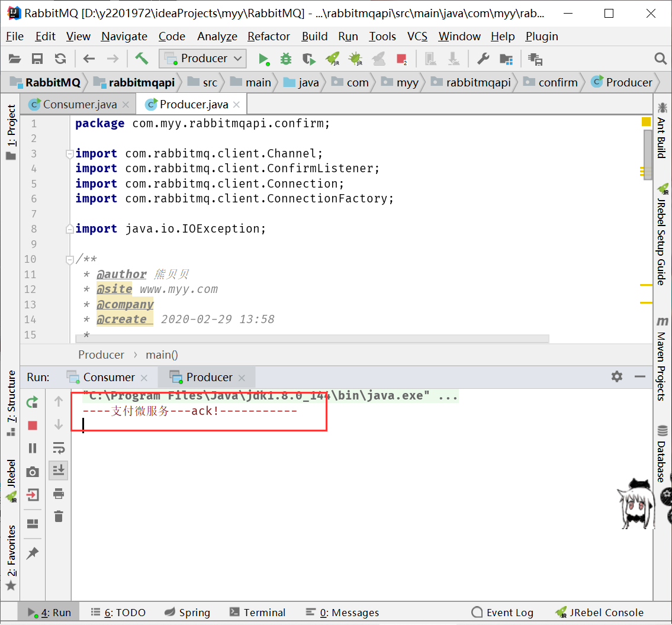Close the Consumer.java editor tab
Image resolution: width=672 pixels, height=625 pixels.
[126, 105]
